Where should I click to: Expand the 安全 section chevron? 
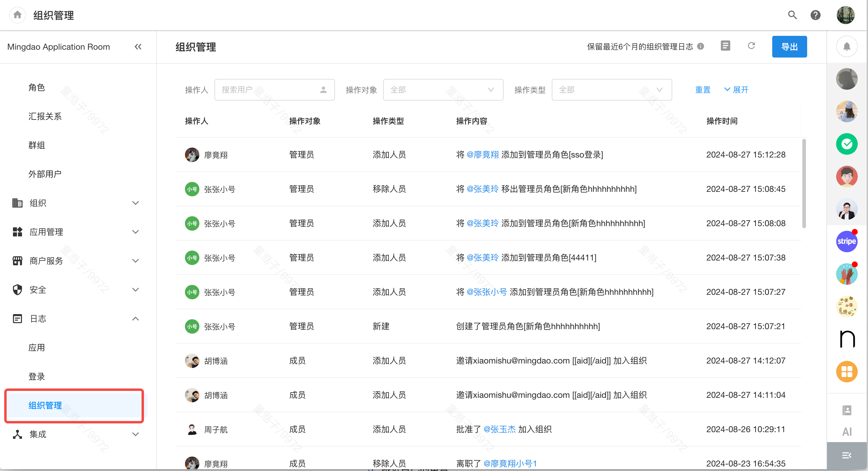[136, 290]
